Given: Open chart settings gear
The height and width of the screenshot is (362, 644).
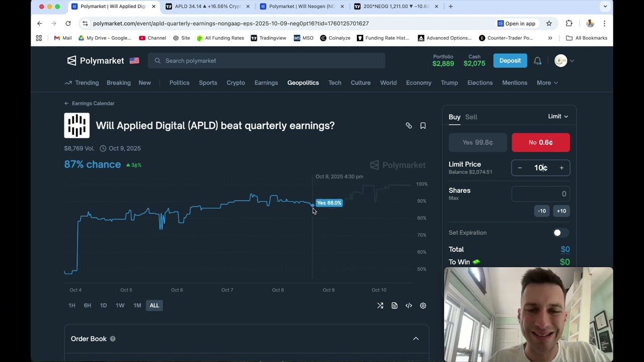Looking at the screenshot, I should (x=423, y=306).
